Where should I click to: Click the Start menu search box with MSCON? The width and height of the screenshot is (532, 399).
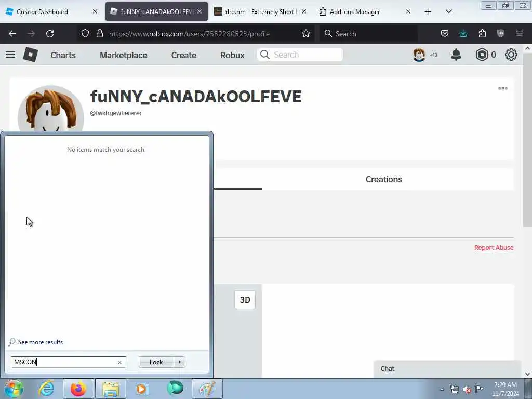point(68,362)
